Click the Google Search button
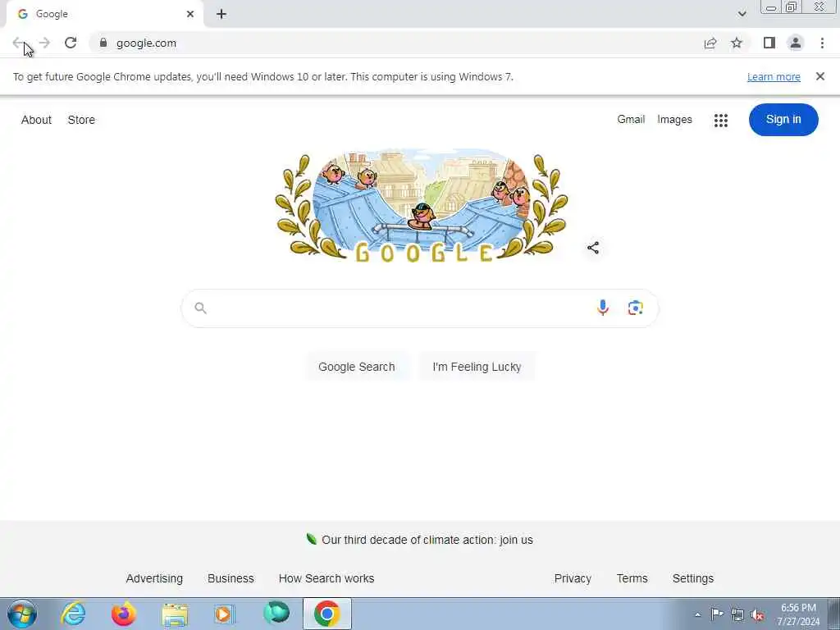 357,367
